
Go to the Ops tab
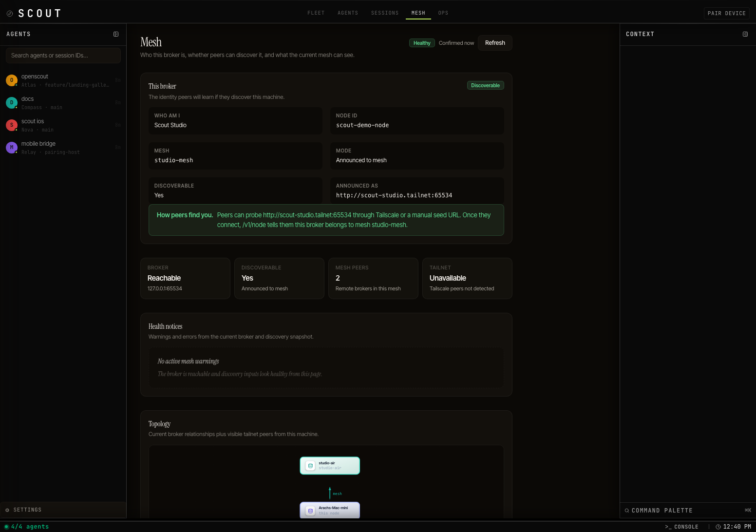[443, 13]
